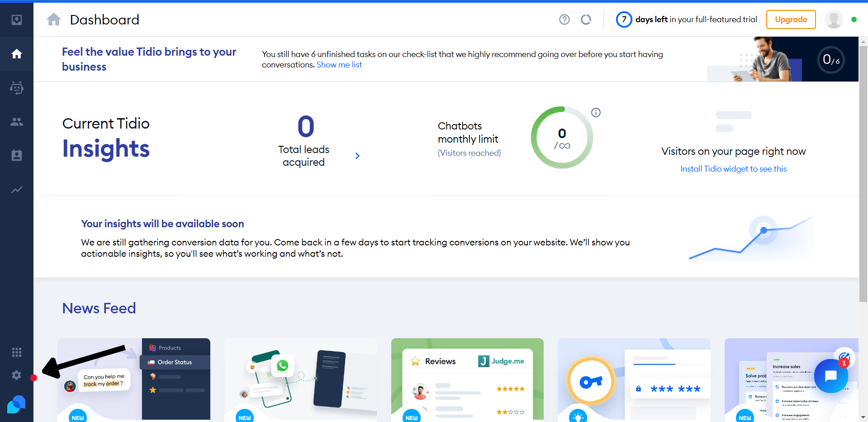Open the Contacts icon in the sidebar

pos(17,155)
